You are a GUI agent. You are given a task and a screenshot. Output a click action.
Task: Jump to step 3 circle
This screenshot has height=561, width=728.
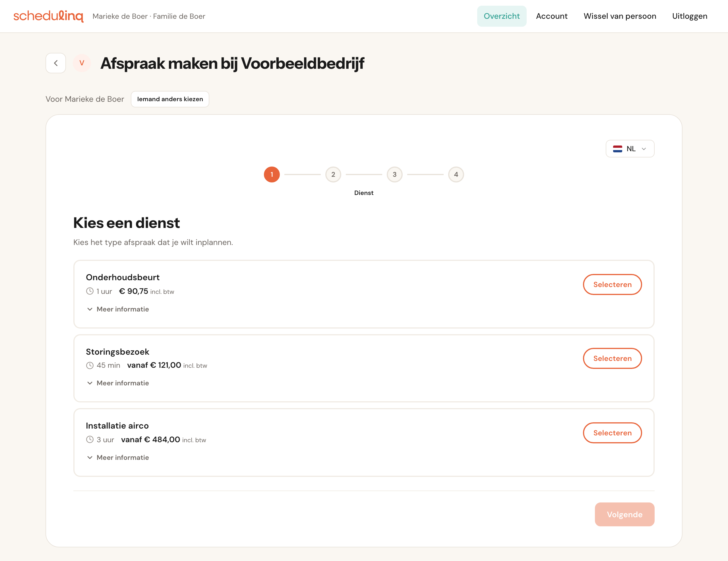(x=394, y=174)
